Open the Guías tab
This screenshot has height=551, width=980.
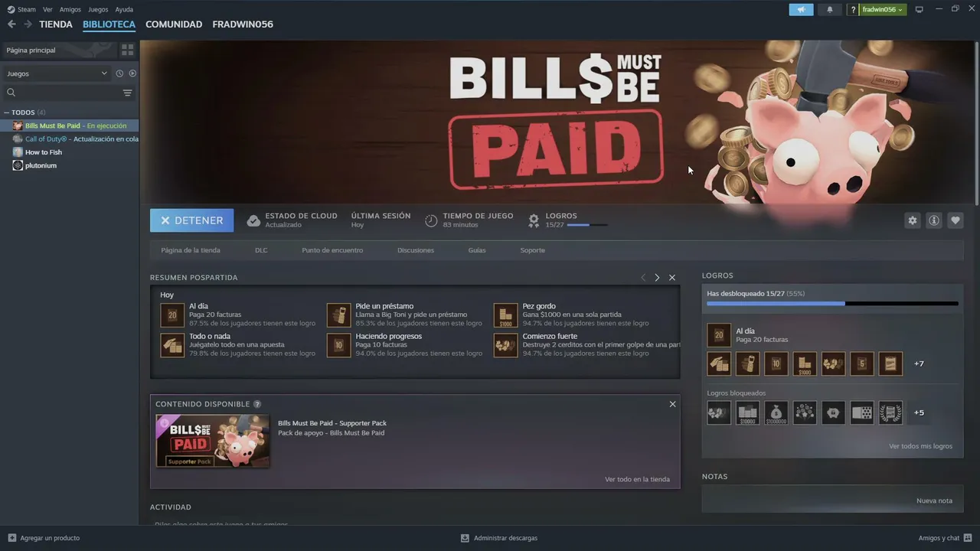(477, 250)
